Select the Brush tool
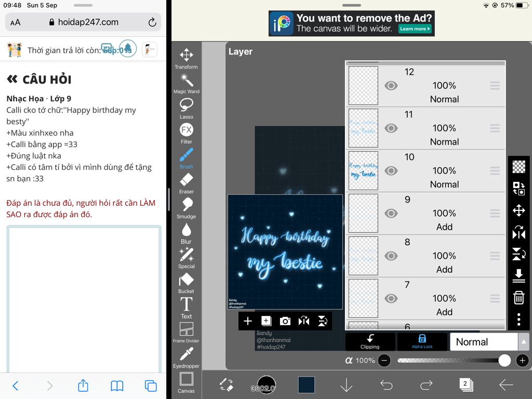Viewport: 532px width, 399px height. tap(187, 158)
